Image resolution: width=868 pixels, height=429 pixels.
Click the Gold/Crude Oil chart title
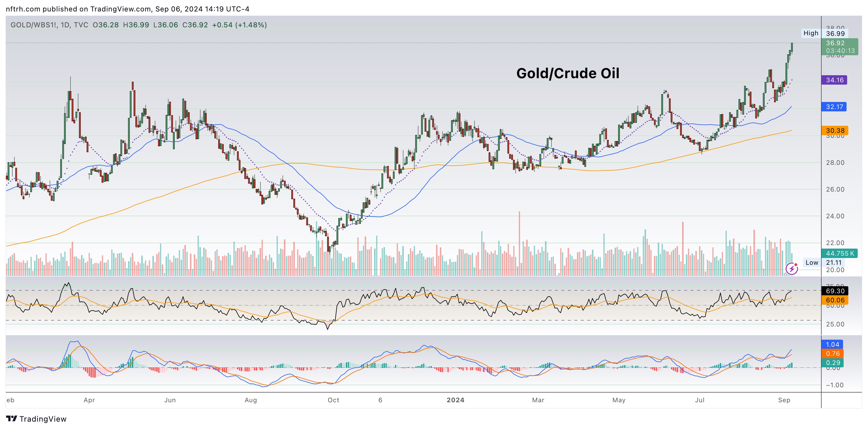click(x=568, y=73)
